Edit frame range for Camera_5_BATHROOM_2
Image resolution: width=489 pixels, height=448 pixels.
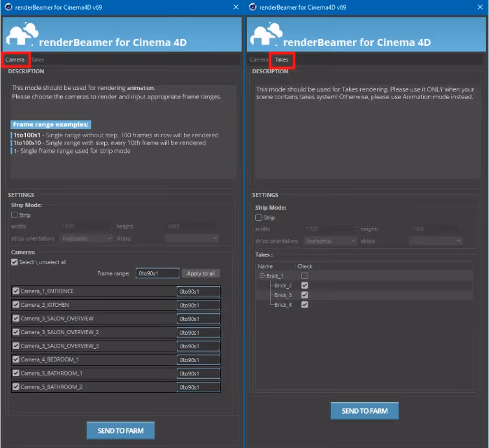pyautogui.click(x=199, y=387)
